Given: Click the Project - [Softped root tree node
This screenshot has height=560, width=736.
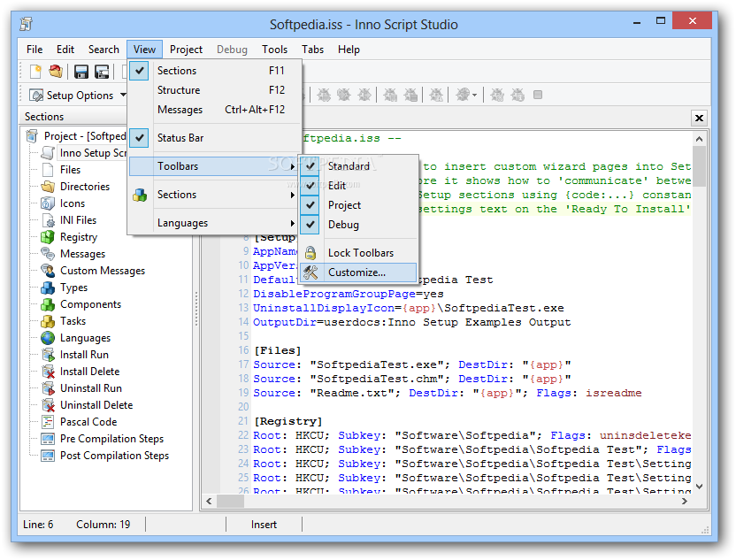Looking at the screenshot, I should [85, 136].
